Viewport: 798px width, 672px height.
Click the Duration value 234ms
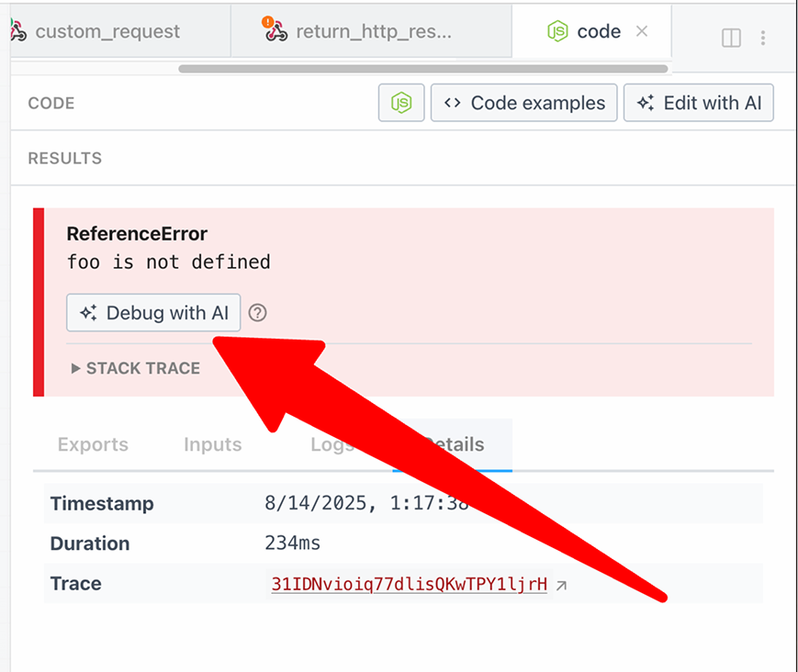click(x=293, y=543)
